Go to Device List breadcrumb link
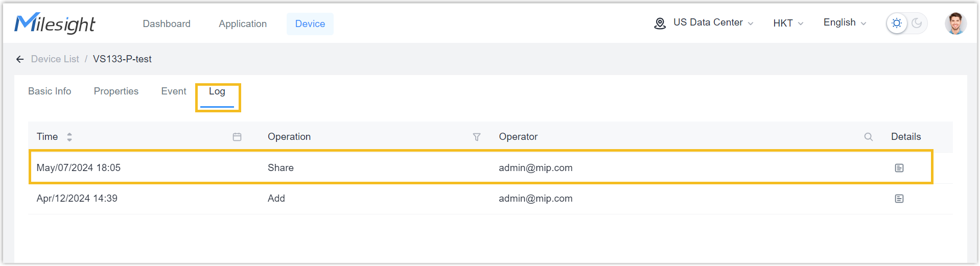 pyautogui.click(x=55, y=59)
